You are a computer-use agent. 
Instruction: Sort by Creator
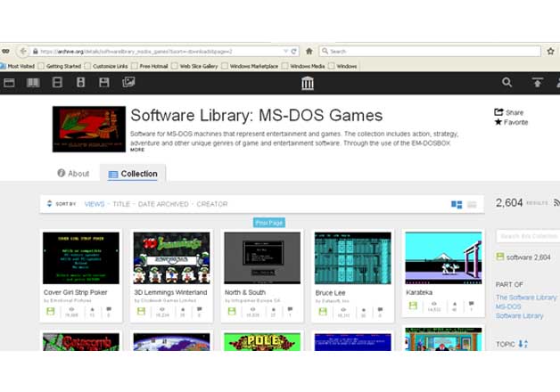(x=212, y=204)
